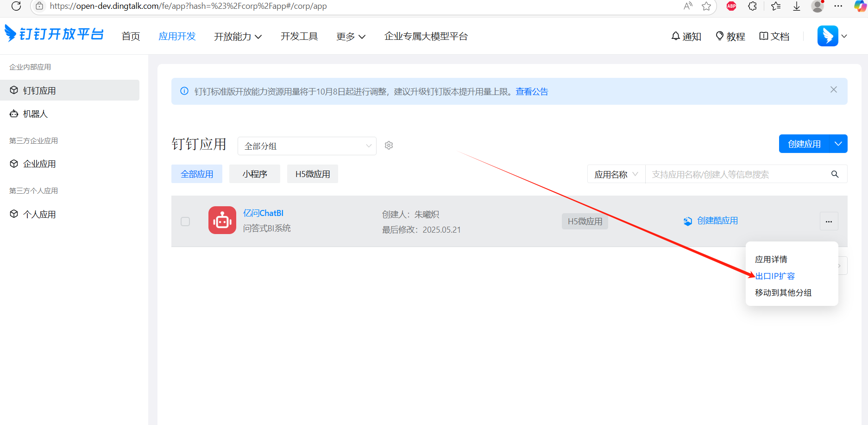The image size is (868, 425).
Task: Open the 查看公告 announcement link
Action: [x=532, y=92]
